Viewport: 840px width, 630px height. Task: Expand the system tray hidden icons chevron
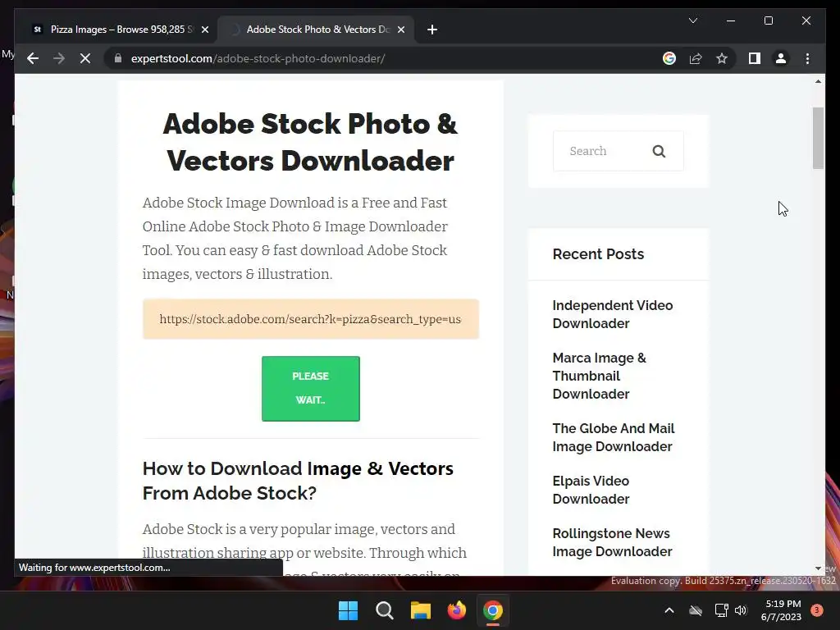pos(669,610)
